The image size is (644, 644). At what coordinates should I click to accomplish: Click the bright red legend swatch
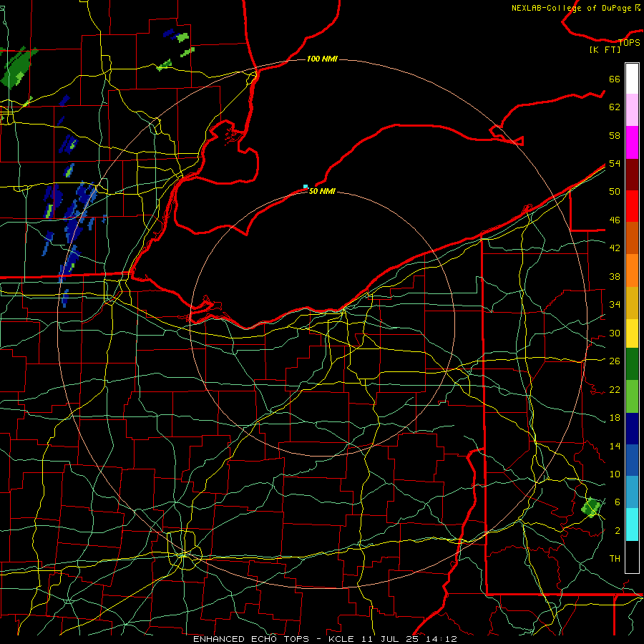632,206
